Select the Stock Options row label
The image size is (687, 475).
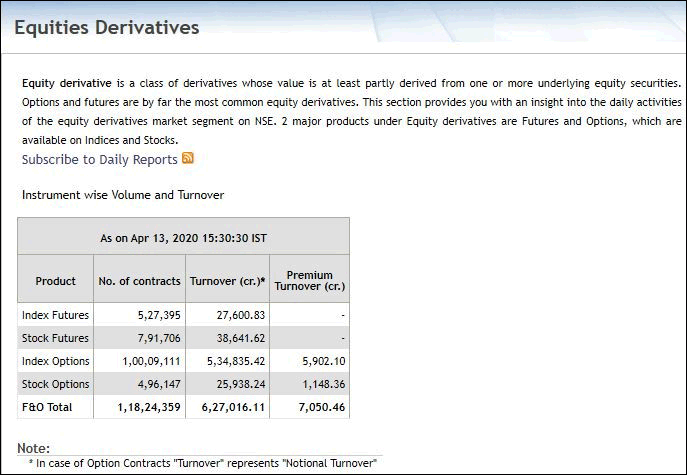click(56, 384)
